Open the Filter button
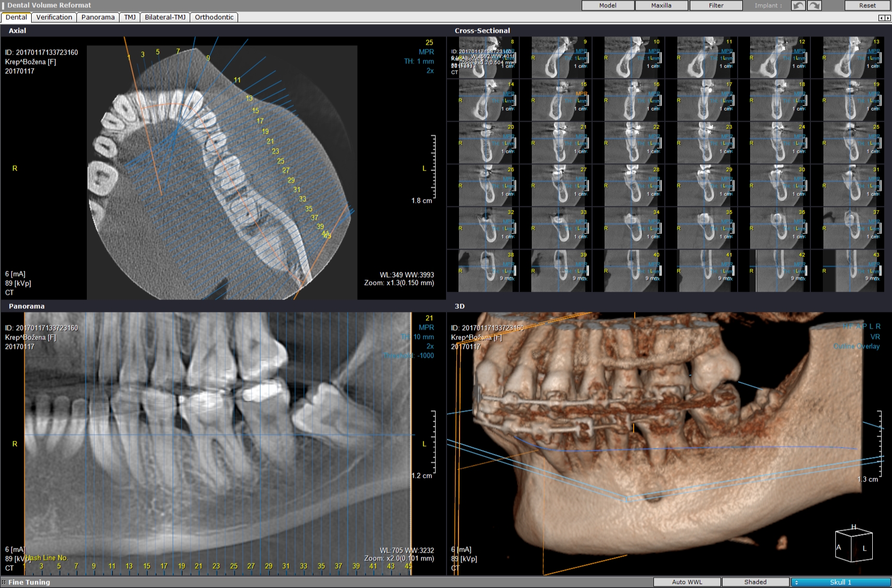This screenshot has height=588, width=892. [716, 6]
